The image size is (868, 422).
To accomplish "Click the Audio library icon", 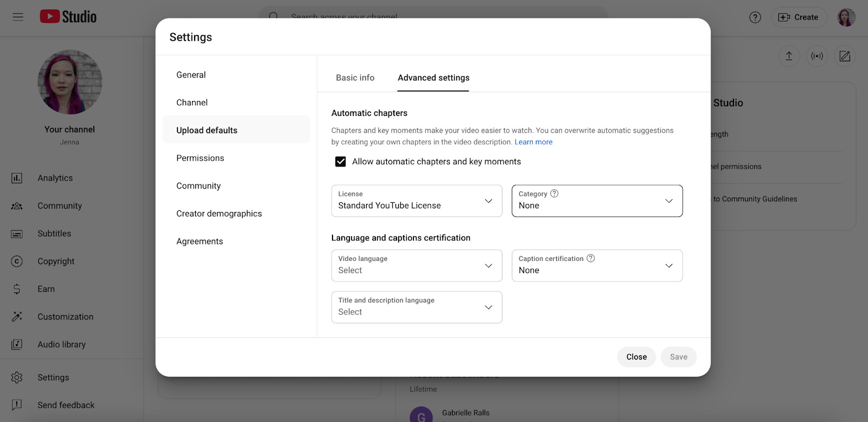I will 17,344.
